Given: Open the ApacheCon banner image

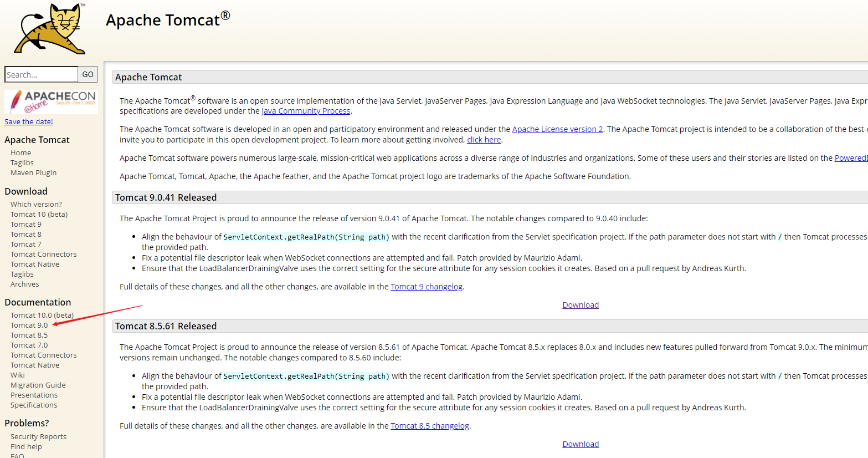Looking at the screenshot, I should (x=51, y=102).
